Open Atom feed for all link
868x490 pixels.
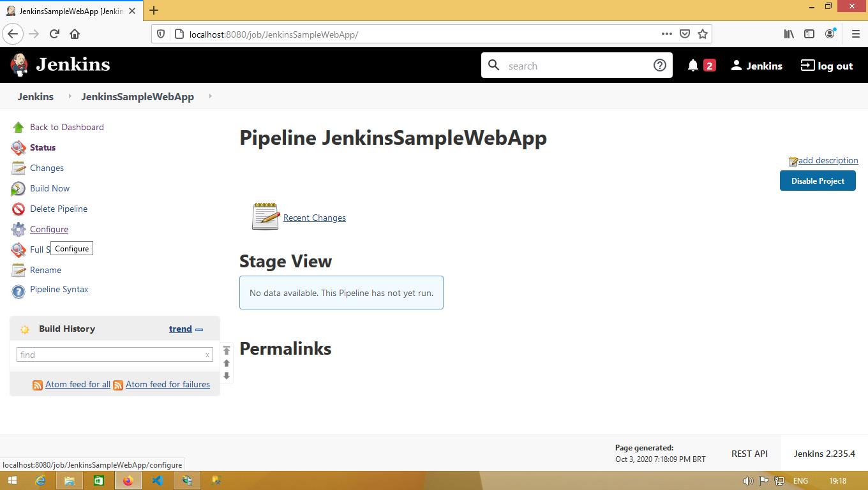click(x=78, y=384)
